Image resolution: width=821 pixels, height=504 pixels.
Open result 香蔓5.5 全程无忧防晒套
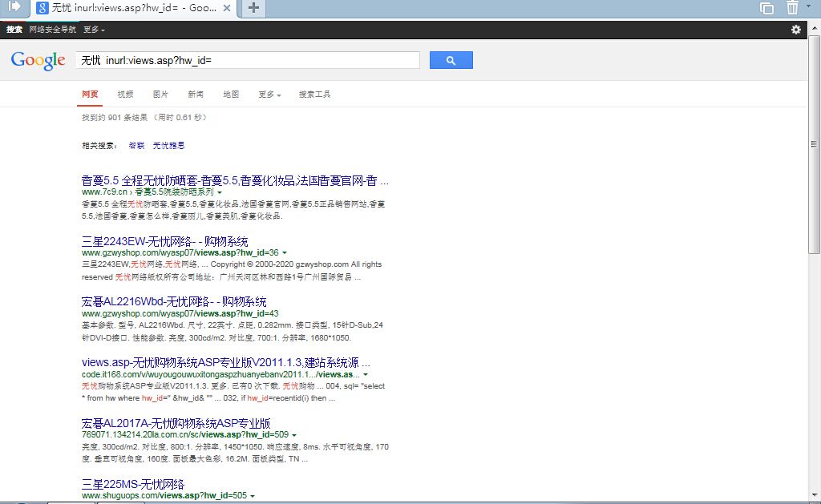235,181
